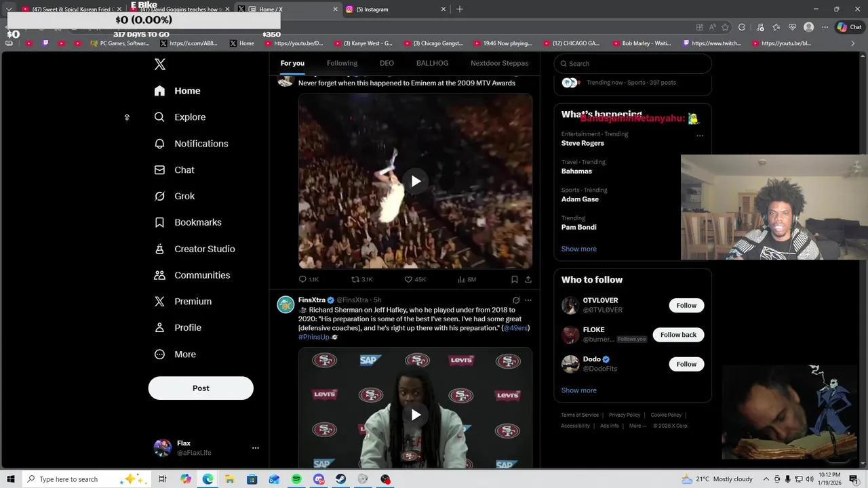Image resolution: width=868 pixels, height=488 pixels.
Task: Switch to the DEO tab
Action: pyautogui.click(x=387, y=63)
